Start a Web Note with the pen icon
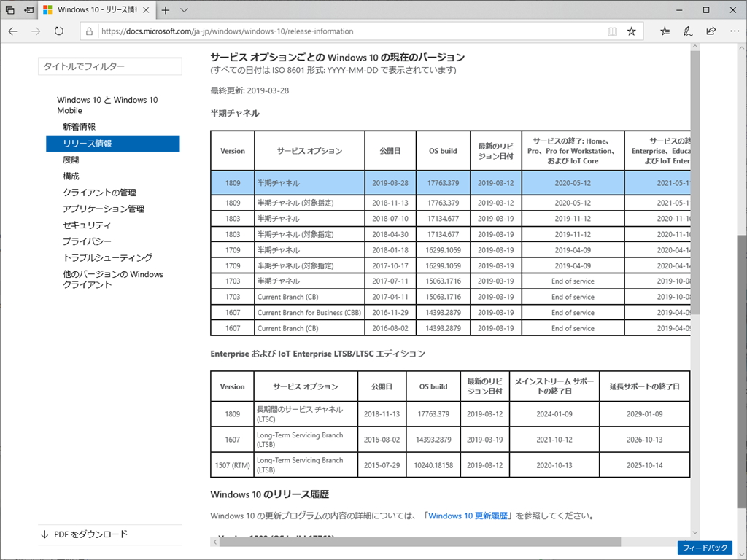Image resolution: width=747 pixels, height=560 pixels. (x=687, y=31)
